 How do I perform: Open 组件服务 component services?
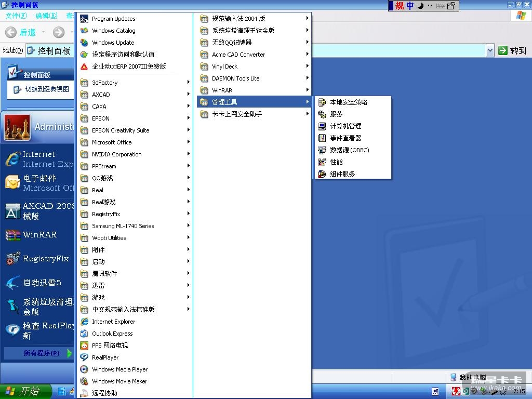pos(353,174)
